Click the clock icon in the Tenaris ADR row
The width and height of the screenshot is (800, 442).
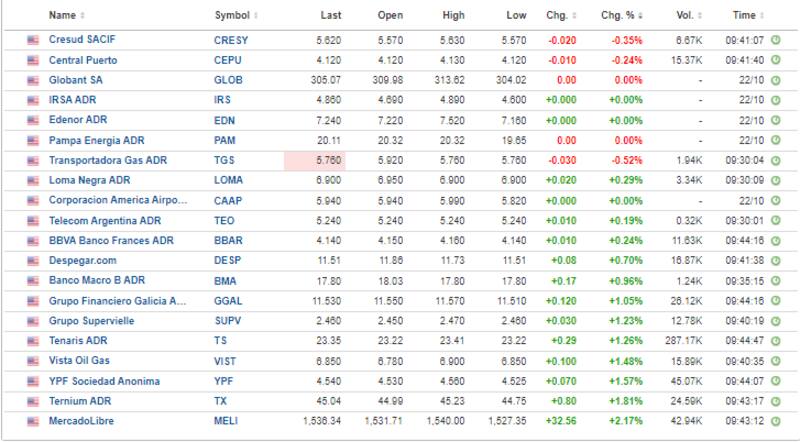click(776, 341)
